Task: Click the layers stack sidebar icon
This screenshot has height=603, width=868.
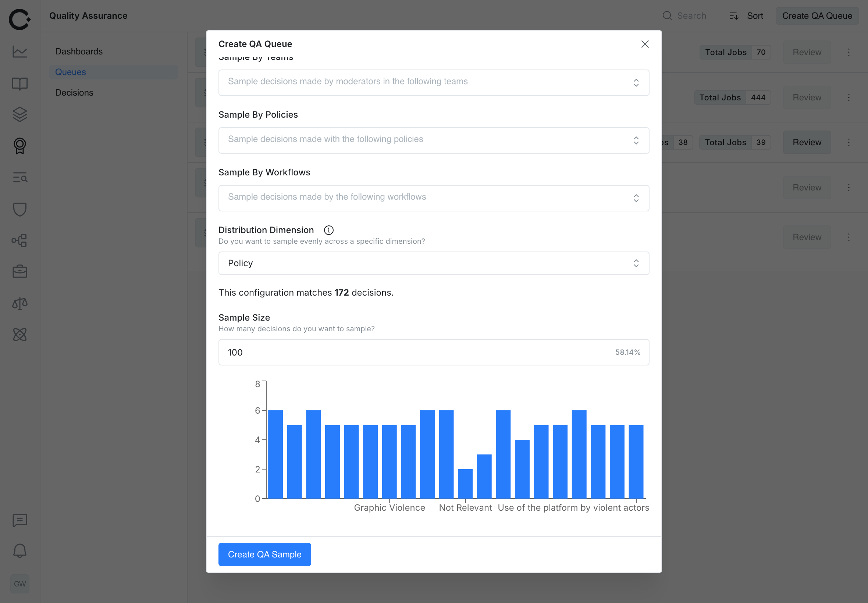Action: point(19,114)
